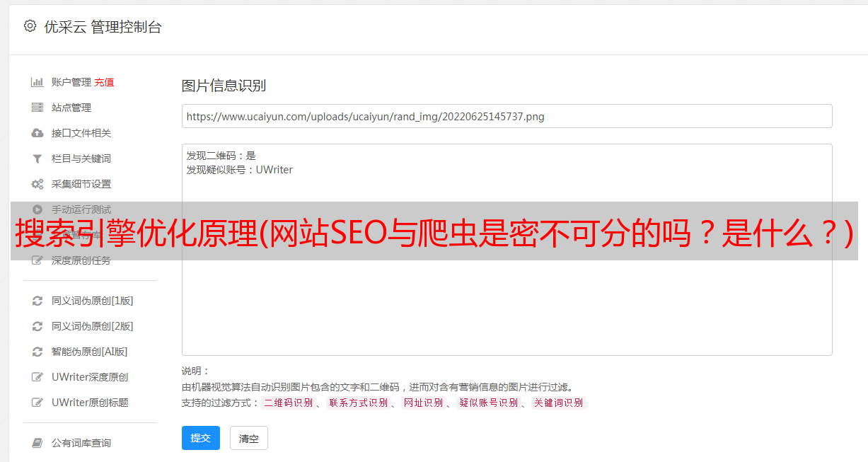Click the edit icon beside UWriter原创标题
Screen dimensions: 868x462
click(37, 403)
